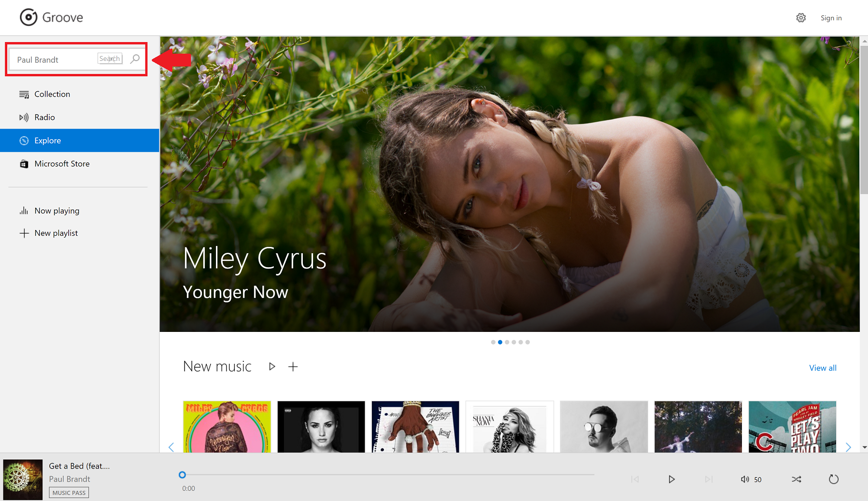Select the fifth carousel dot

[521, 342]
